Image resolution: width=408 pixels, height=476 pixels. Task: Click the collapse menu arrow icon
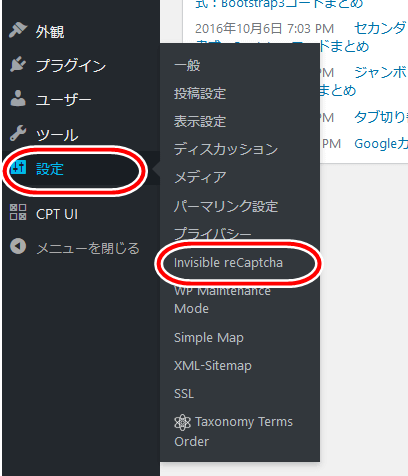click(18, 247)
